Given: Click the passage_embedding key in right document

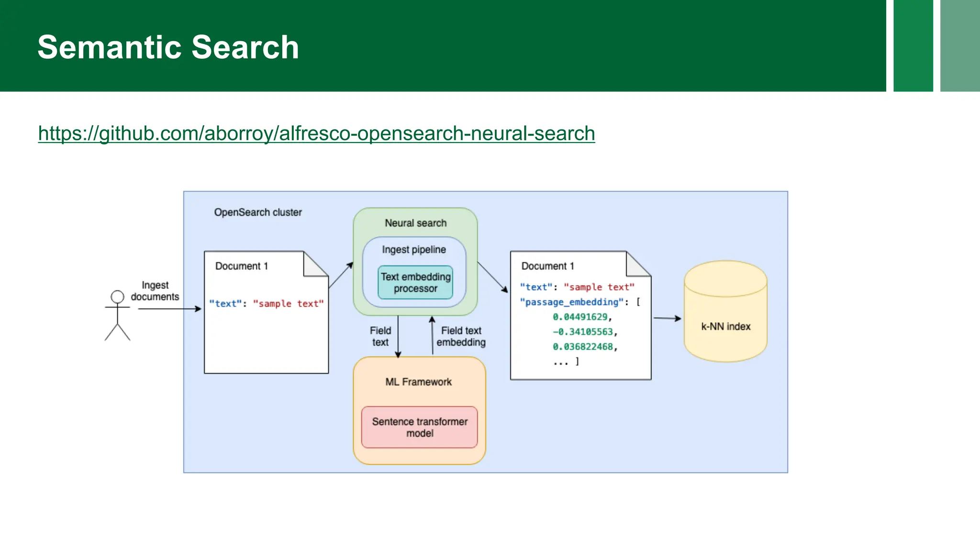Looking at the screenshot, I should [572, 302].
